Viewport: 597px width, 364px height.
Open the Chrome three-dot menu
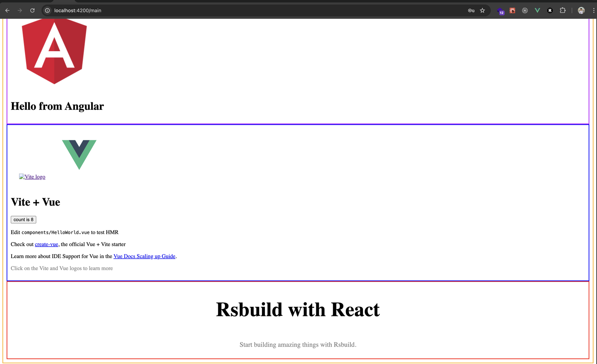(x=594, y=10)
